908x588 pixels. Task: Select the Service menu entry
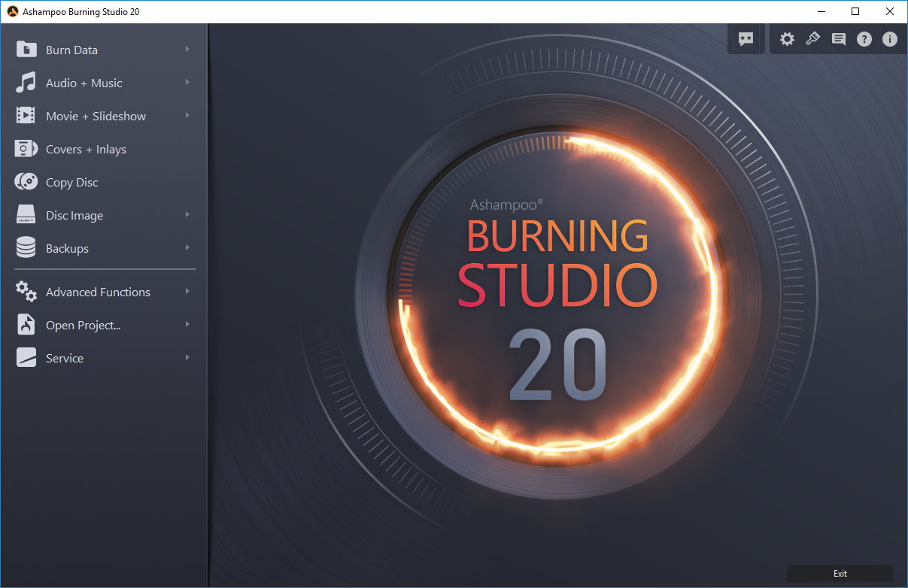pyautogui.click(x=104, y=358)
